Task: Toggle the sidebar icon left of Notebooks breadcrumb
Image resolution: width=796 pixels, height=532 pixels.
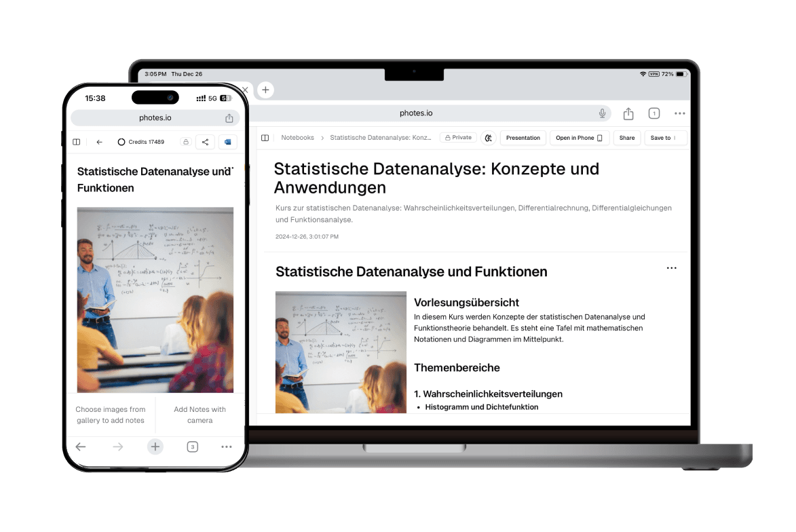Action: [x=265, y=138]
